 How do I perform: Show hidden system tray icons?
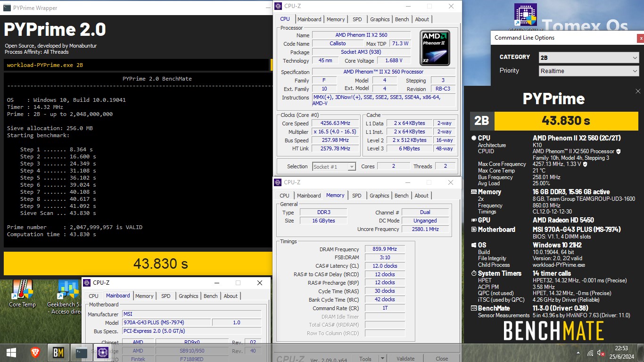(578, 353)
